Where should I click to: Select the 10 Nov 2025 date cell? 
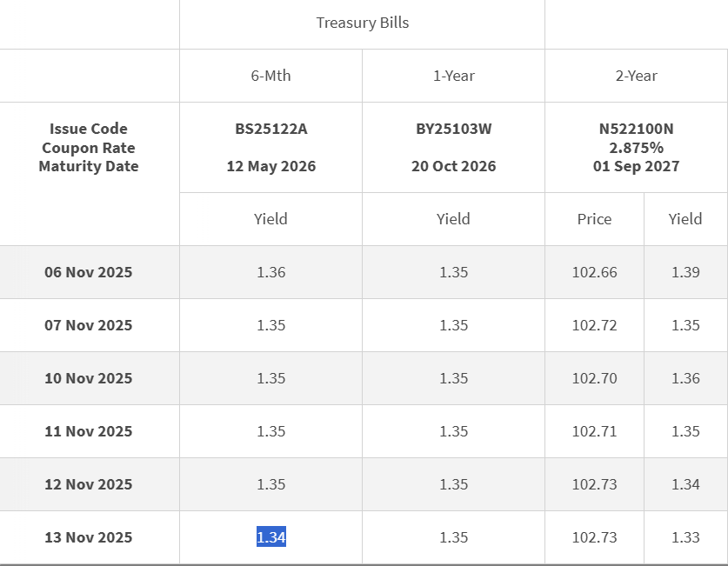88,378
